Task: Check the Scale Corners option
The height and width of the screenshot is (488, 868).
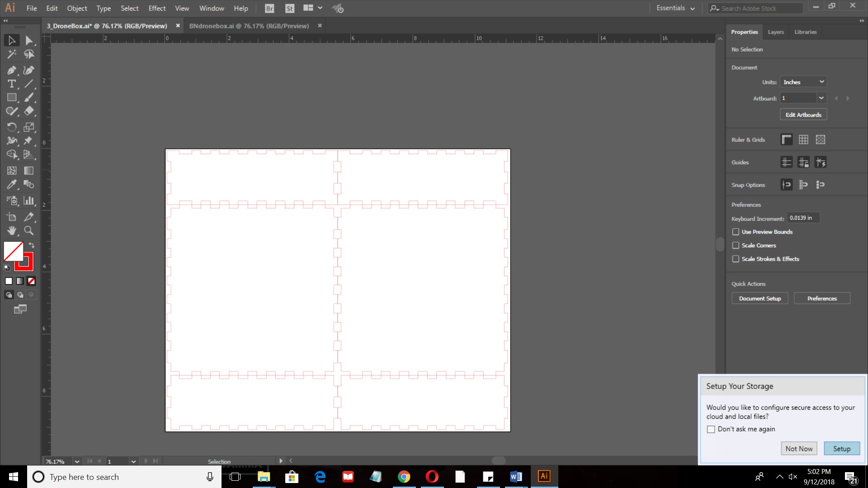Action: 736,245
